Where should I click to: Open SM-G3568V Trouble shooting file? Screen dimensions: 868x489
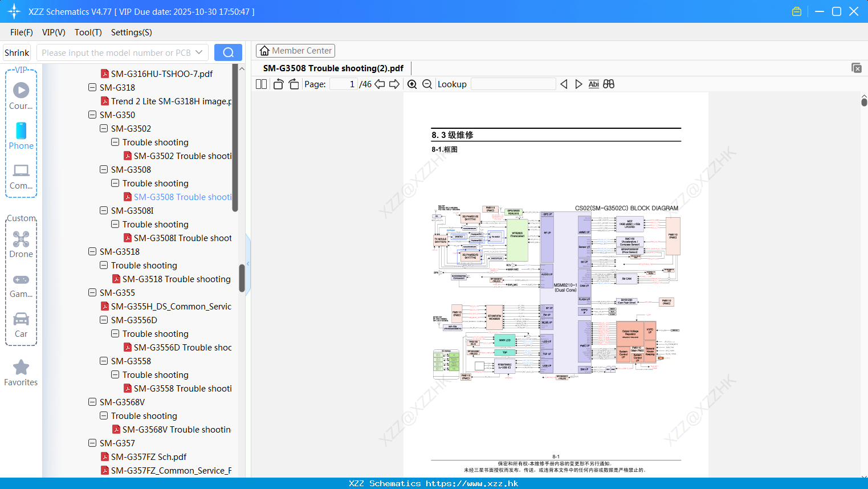tap(172, 429)
